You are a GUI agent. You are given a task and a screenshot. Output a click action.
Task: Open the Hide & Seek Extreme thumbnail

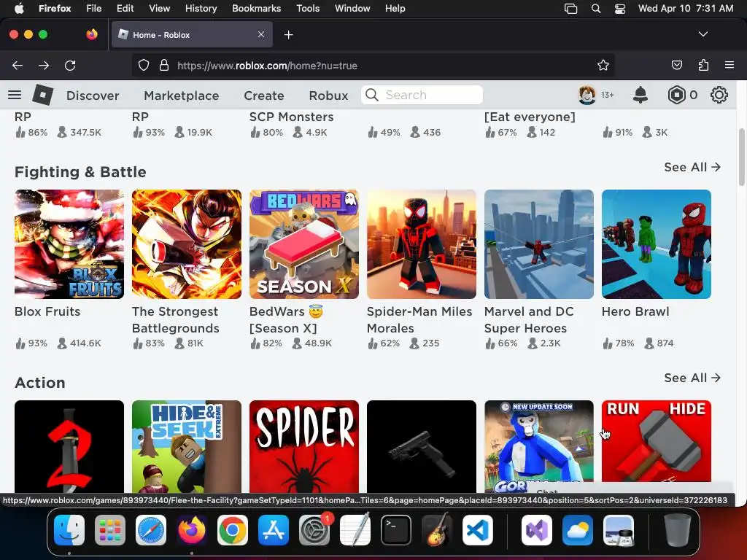(186, 447)
